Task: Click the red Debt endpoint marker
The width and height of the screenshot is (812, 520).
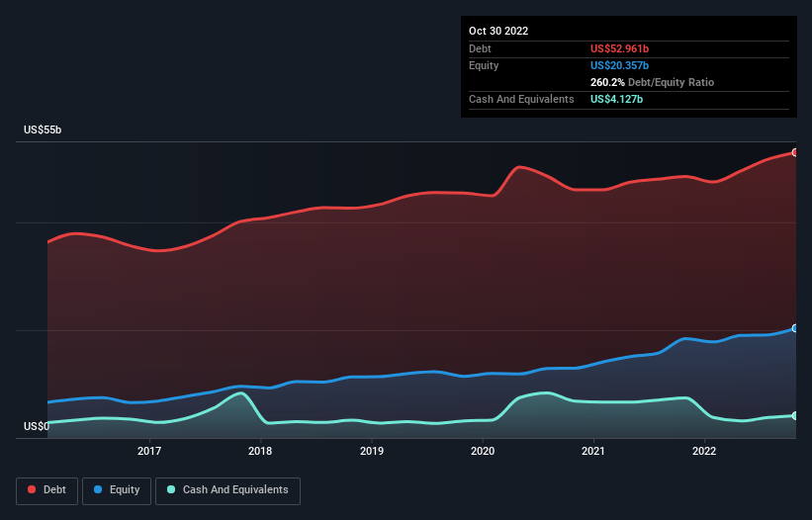Action: coord(795,152)
